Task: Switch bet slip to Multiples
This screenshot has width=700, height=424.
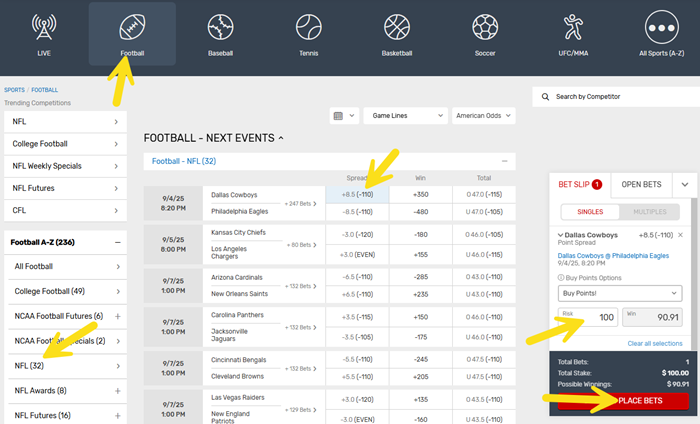Action: 649,212
